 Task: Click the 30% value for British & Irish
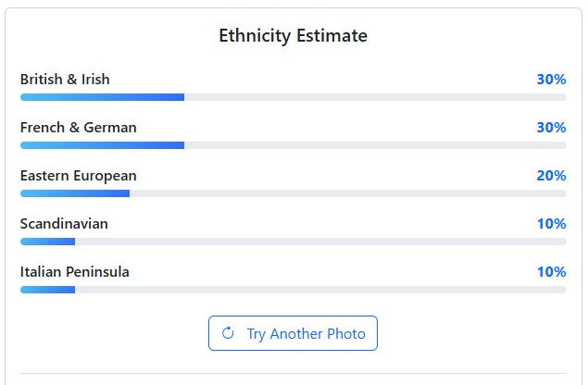tap(551, 80)
